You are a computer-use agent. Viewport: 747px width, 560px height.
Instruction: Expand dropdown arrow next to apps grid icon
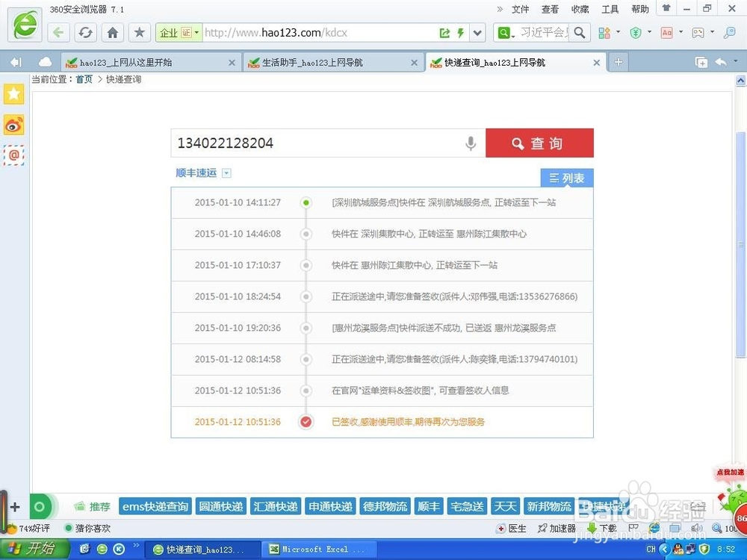click(619, 32)
